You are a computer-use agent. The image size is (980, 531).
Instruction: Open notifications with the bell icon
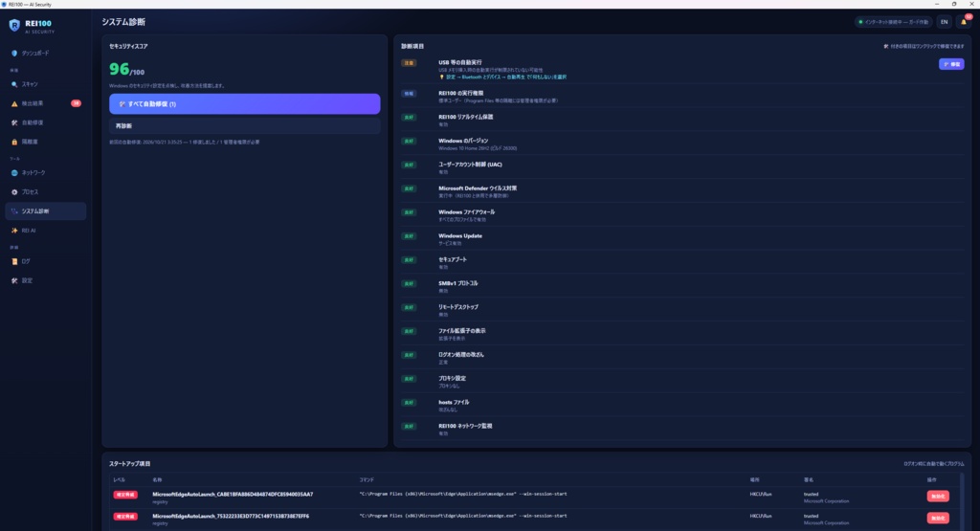coord(964,22)
